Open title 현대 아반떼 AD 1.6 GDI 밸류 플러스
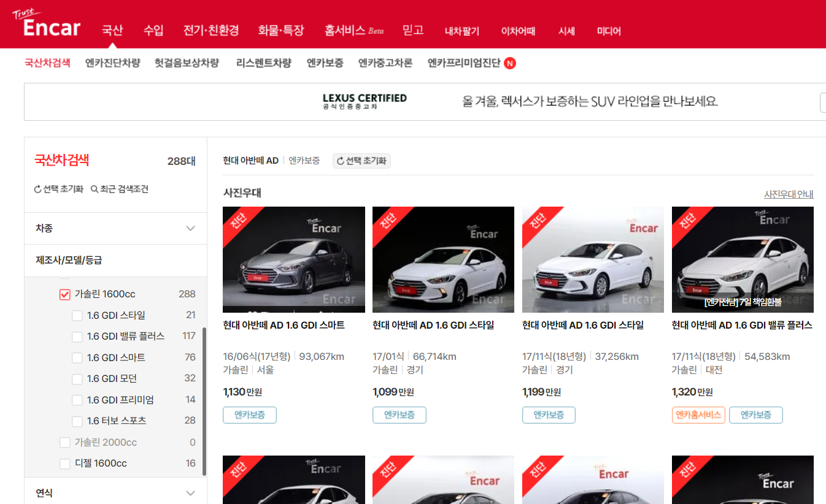The width and height of the screenshot is (826, 504). [742, 325]
